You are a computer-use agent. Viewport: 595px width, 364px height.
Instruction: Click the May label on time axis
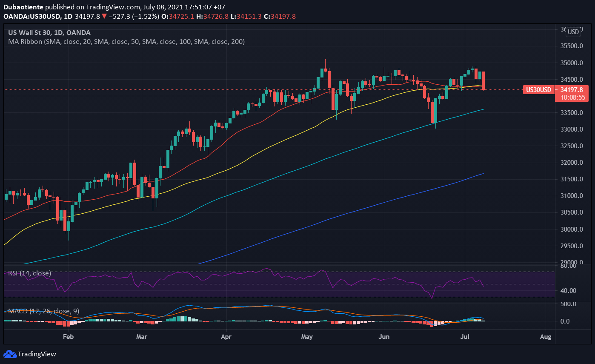pos(307,337)
